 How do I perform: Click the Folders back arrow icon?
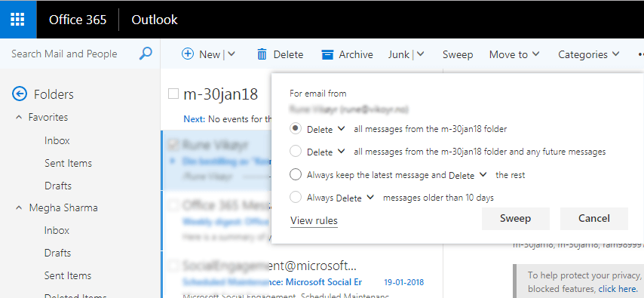click(x=20, y=94)
